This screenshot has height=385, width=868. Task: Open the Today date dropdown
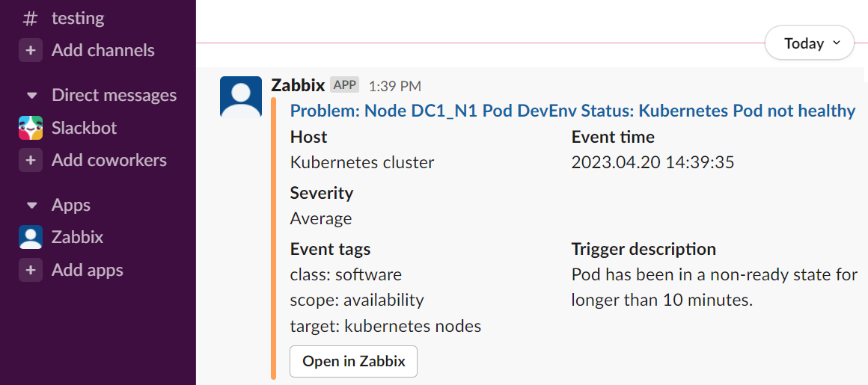coord(810,43)
